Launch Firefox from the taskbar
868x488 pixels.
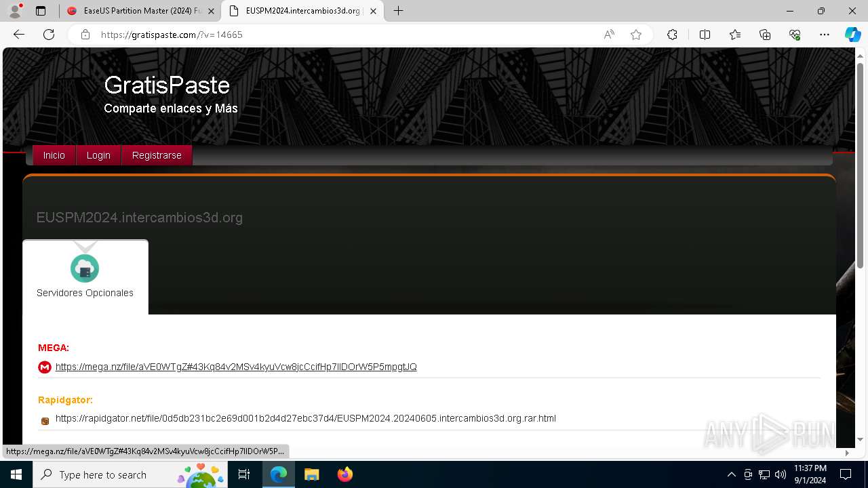point(344,474)
